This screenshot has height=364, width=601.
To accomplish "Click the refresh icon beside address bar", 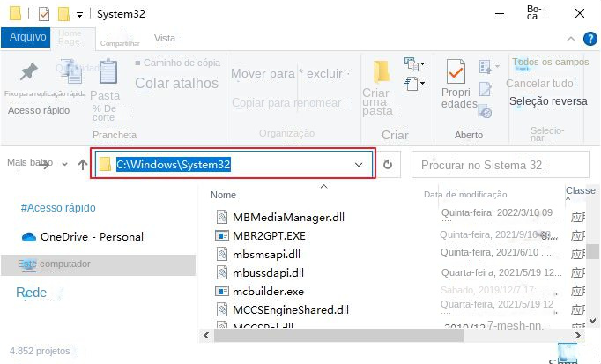I will (x=388, y=165).
